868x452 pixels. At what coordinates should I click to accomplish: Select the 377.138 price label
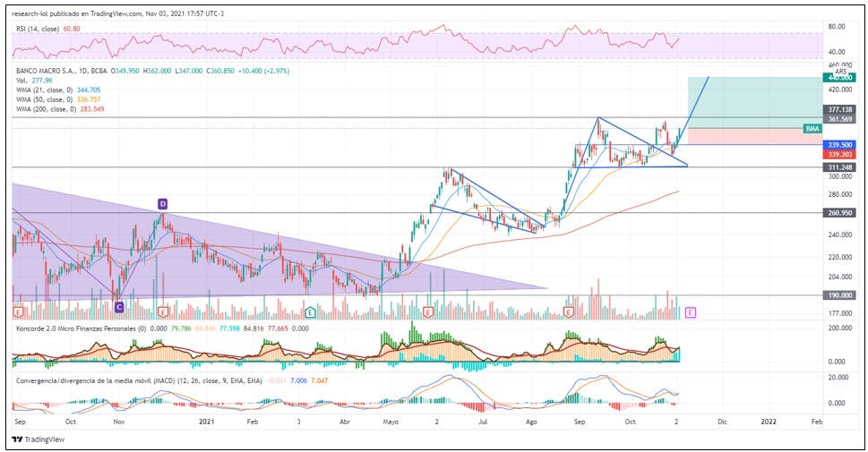[839, 109]
